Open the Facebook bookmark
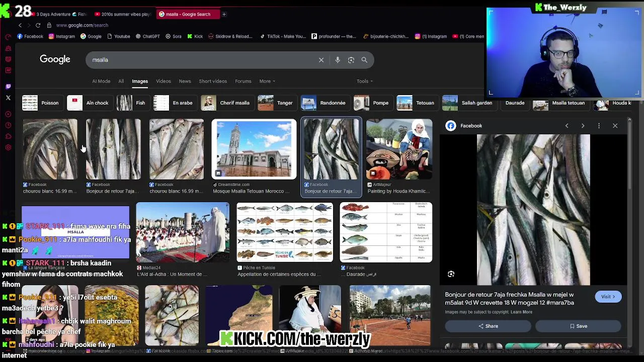The image size is (644, 362). coord(30,36)
